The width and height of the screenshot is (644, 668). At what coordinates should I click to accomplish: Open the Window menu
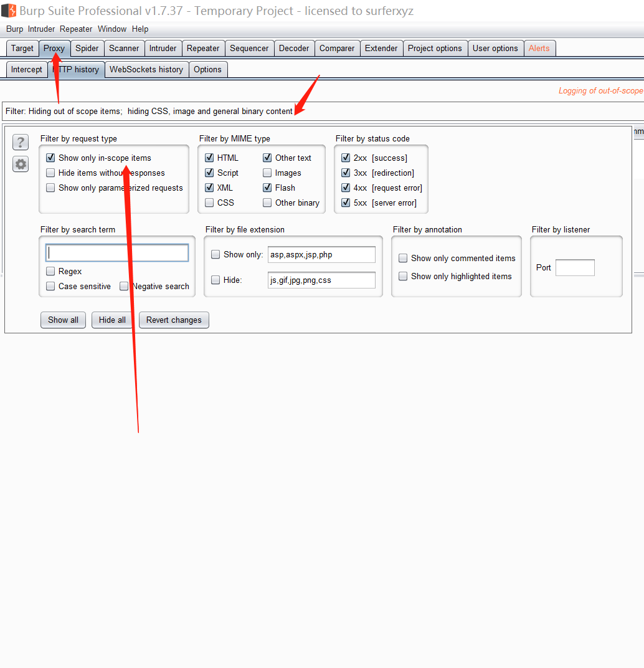click(112, 29)
